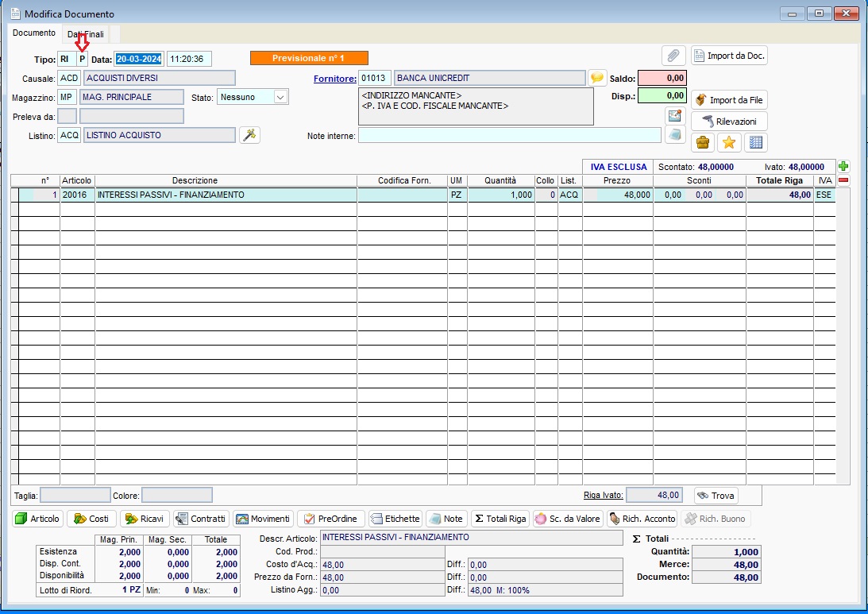Click the briefcase icon
Image resolution: width=868 pixels, height=614 pixels.
702,142
